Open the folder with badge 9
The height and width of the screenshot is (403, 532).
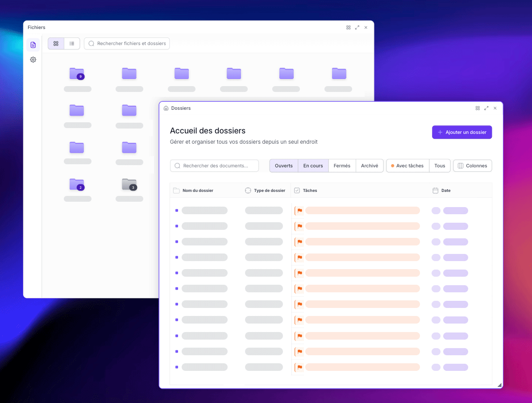click(77, 74)
